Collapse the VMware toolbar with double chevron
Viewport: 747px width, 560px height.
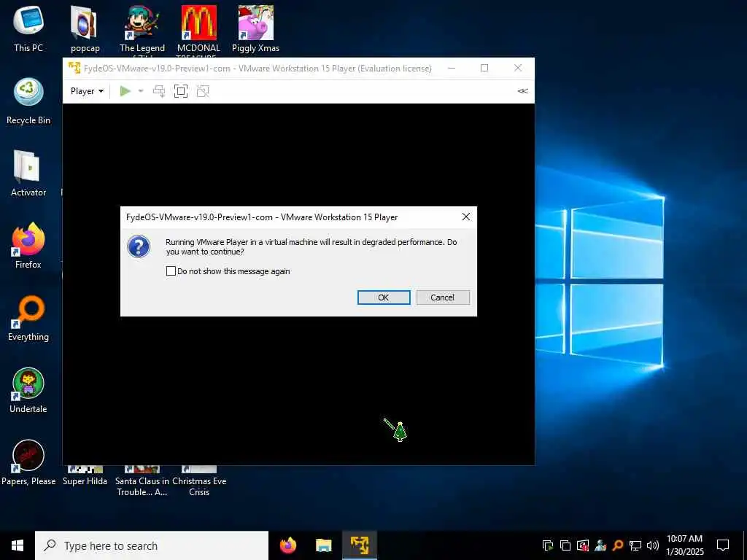(522, 91)
